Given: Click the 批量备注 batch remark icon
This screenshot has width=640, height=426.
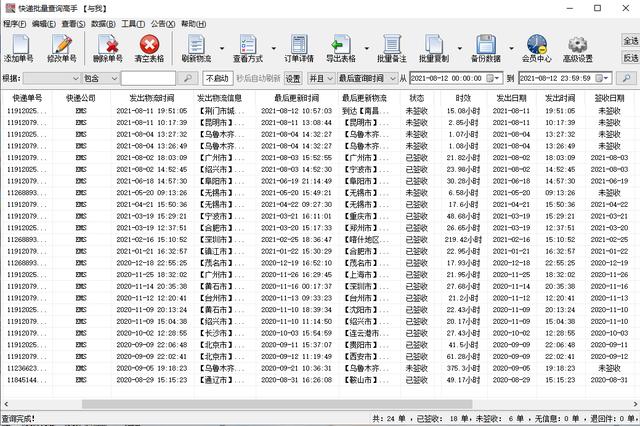Looking at the screenshot, I should click(392, 48).
